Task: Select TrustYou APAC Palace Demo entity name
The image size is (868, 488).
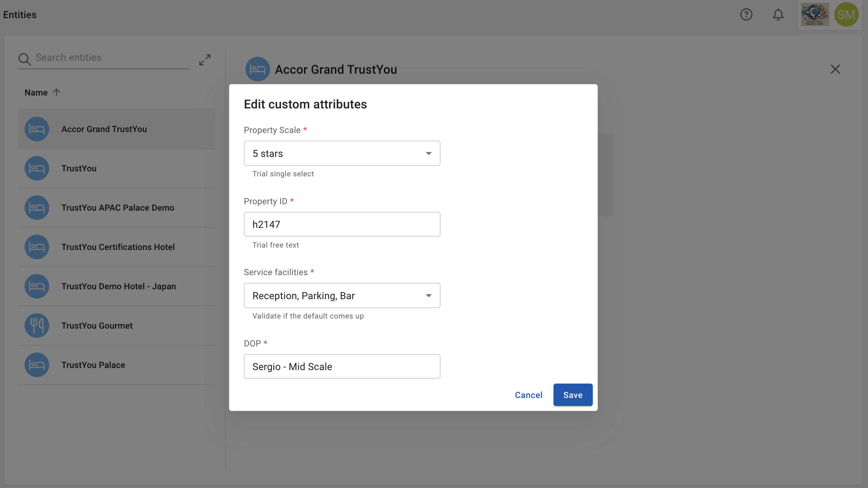Action: coord(118,208)
